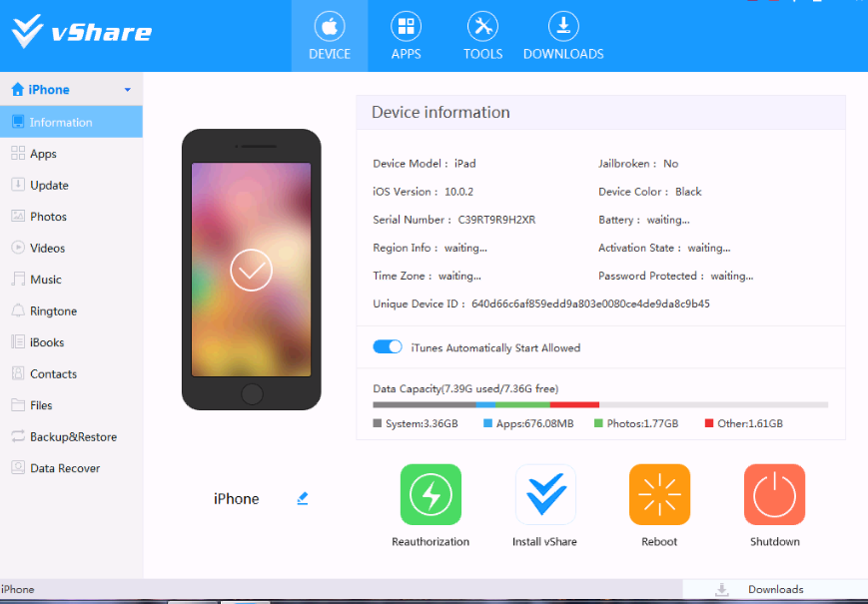Click the Apps:676.08MB legend text
868x604 pixels.
(x=534, y=423)
